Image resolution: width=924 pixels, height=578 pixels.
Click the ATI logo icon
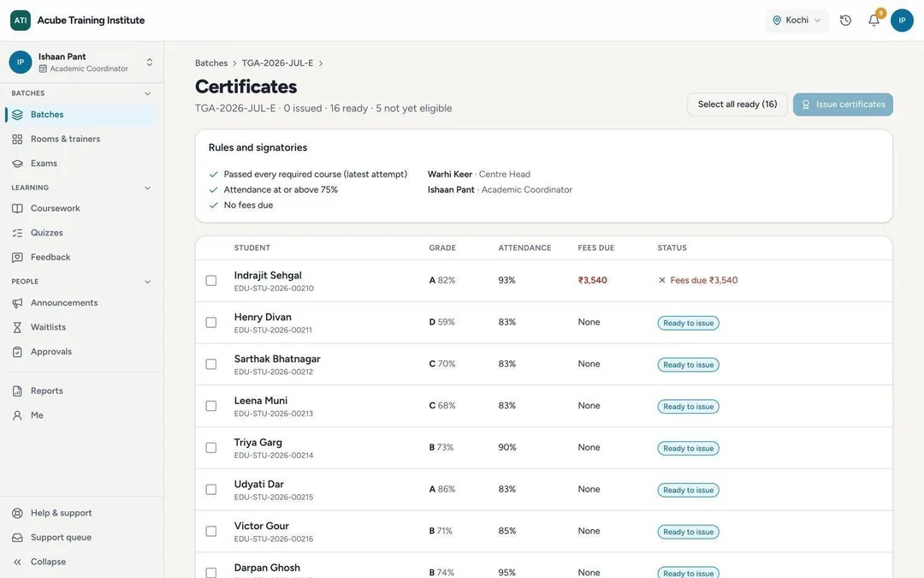21,20
